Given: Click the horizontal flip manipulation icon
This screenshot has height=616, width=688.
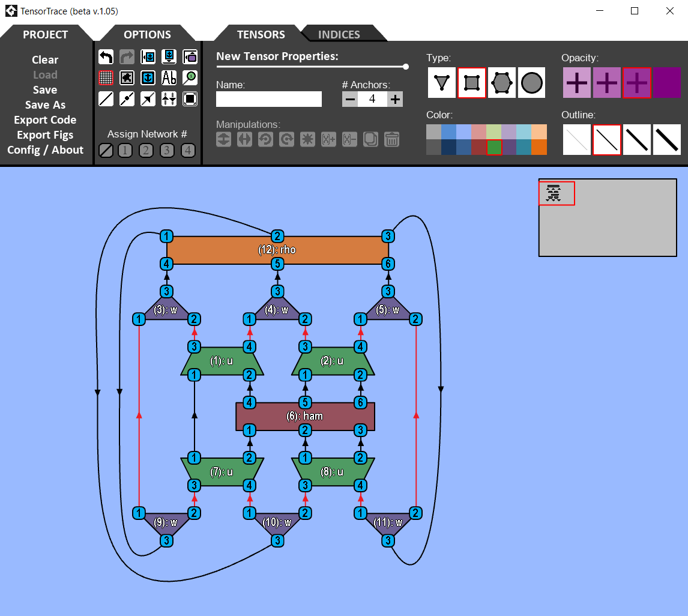Looking at the screenshot, I should tap(244, 139).
